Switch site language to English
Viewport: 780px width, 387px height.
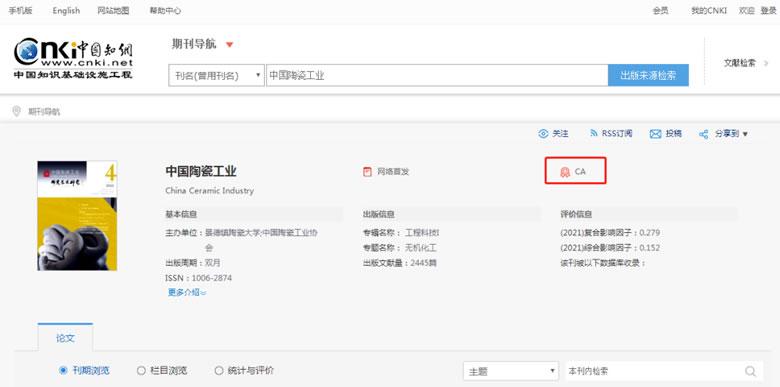(x=66, y=10)
